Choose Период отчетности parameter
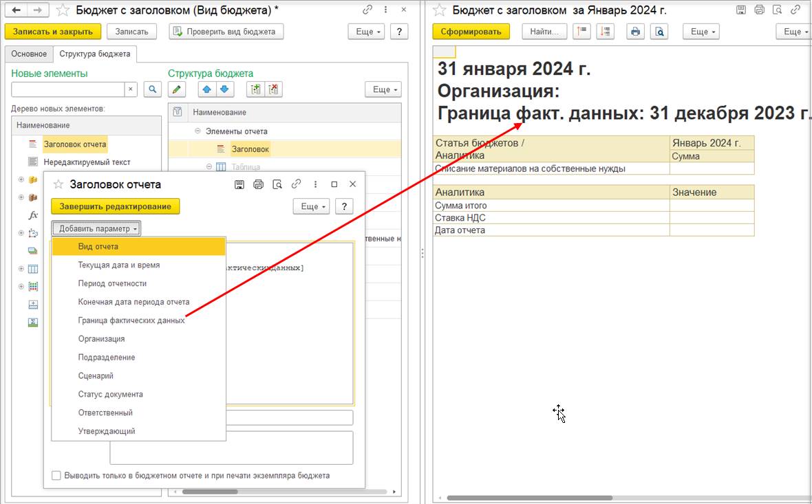812x504 pixels. point(139,283)
